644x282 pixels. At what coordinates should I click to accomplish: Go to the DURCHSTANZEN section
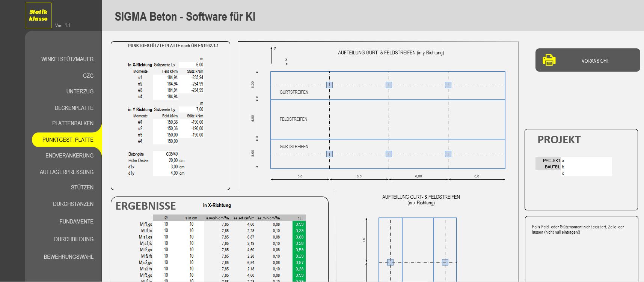click(73, 204)
